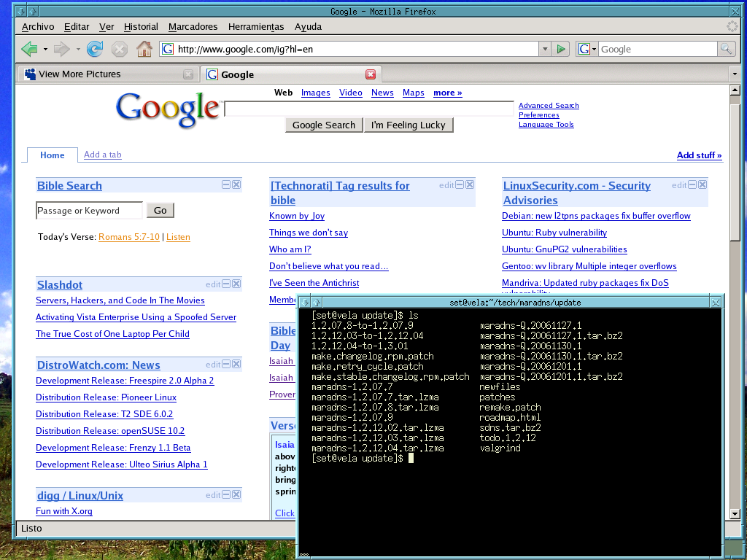The width and height of the screenshot is (747, 560).
Task: Open the Romans 5:7-10 verse link
Action: pos(129,237)
